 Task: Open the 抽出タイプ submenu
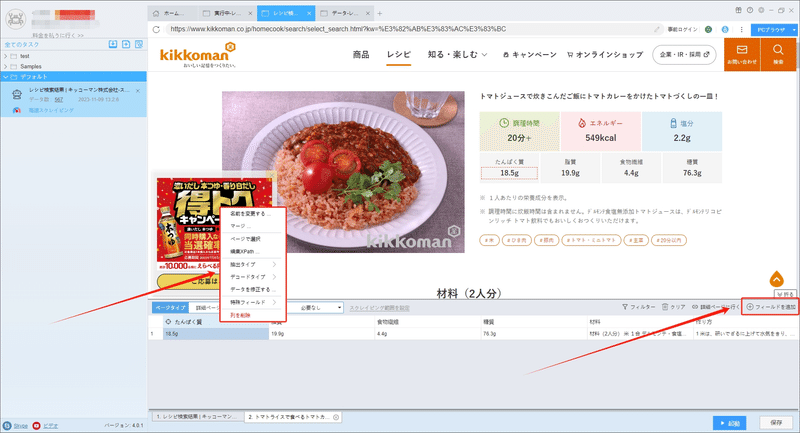[253, 265]
